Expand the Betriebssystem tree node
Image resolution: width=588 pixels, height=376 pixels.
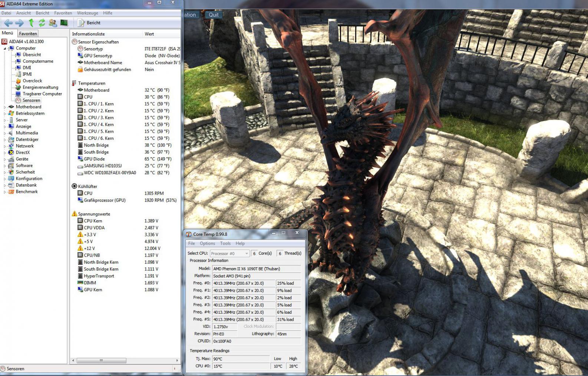tap(5, 113)
